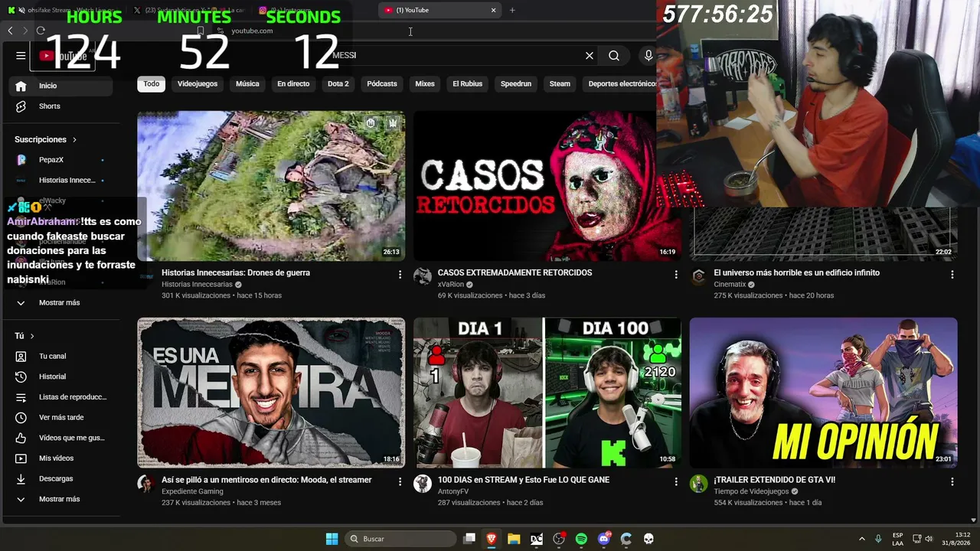Filter by Pódcasts chip
Image resolution: width=980 pixels, height=551 pixels.
382,83
